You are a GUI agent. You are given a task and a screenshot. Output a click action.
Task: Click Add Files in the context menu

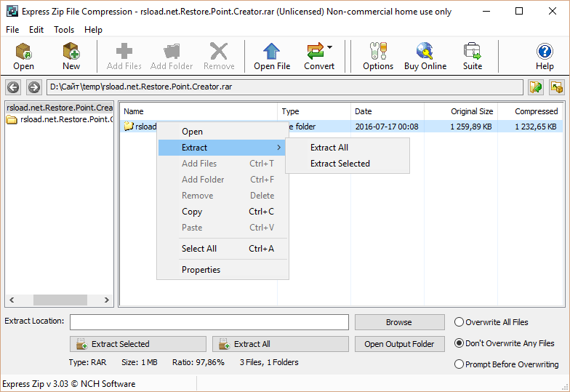222,164
